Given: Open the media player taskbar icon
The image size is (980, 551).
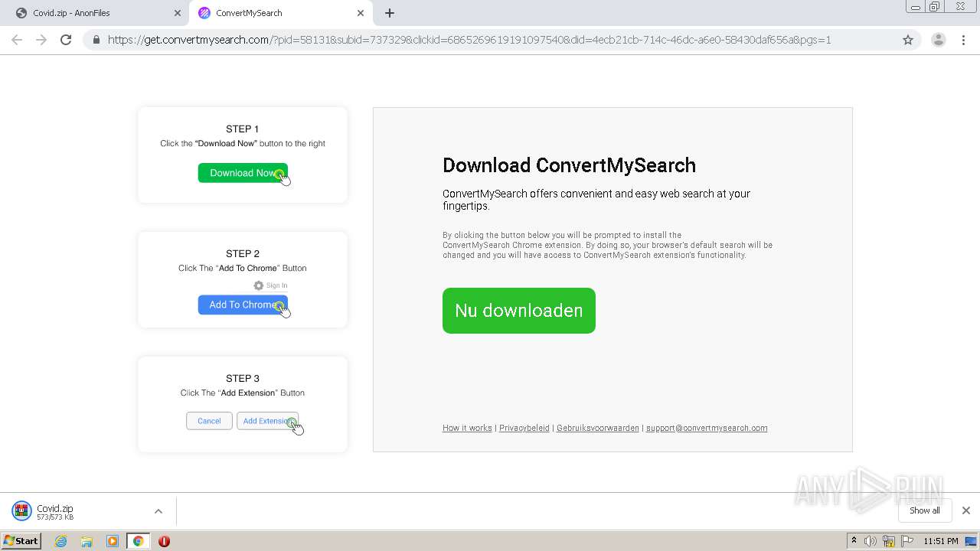Looking at the screenshot, I should coord(113,541).
